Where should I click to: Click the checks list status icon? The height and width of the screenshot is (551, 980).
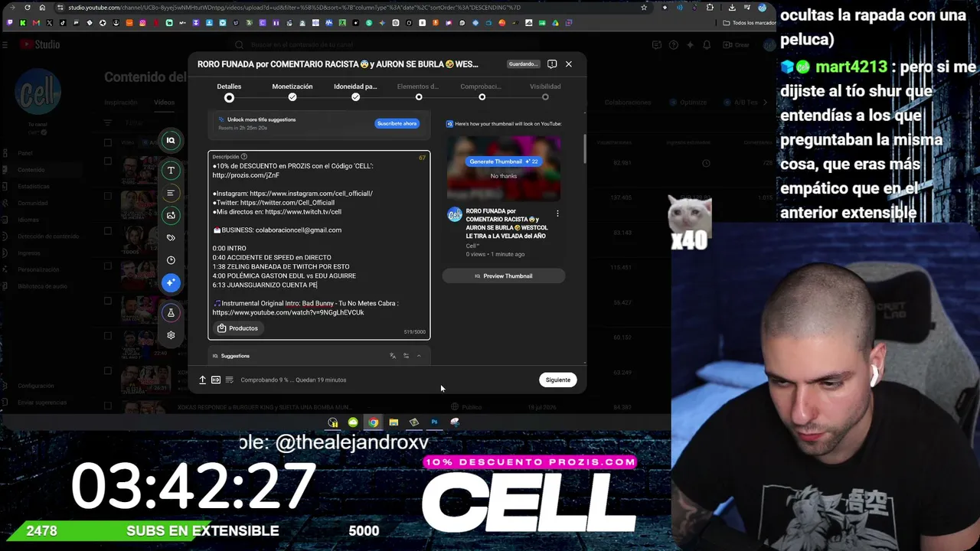pos(229,380)
